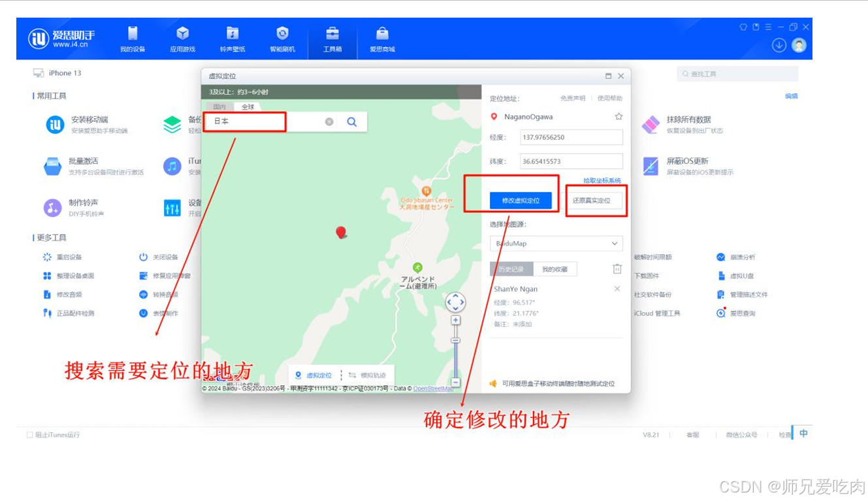Select the 模拟轨迹 mode at map bottom
The image size is (868, 501).
coord(367,376)
